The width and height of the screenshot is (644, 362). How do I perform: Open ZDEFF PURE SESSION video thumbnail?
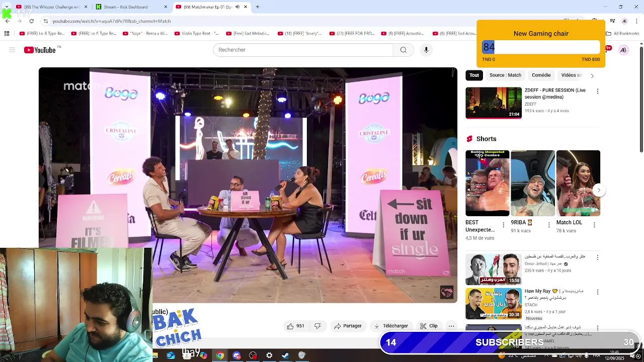494,103
